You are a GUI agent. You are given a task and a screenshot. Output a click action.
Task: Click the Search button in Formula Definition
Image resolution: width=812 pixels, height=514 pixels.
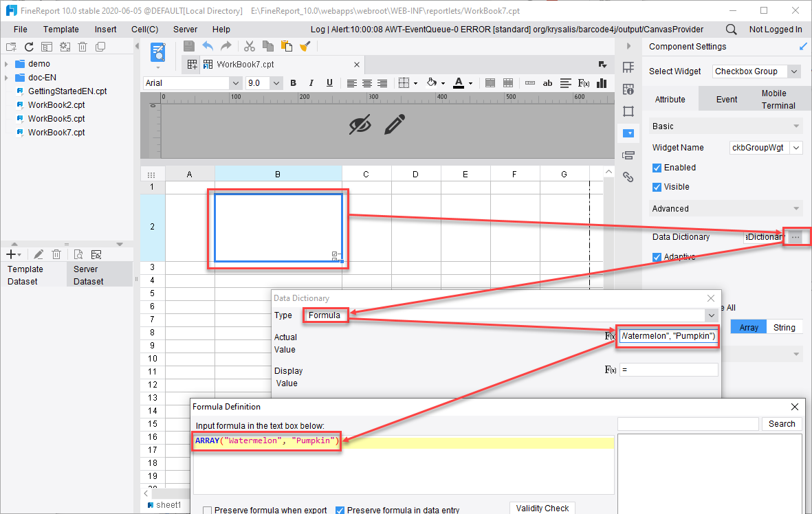tap(782, 424)
